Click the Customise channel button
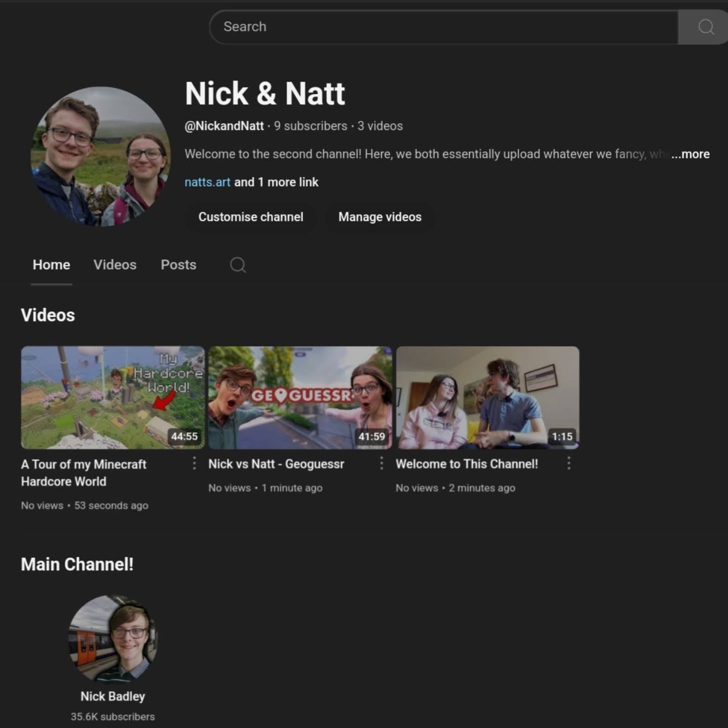Screen dimensions: 728x728 [251, 217]
